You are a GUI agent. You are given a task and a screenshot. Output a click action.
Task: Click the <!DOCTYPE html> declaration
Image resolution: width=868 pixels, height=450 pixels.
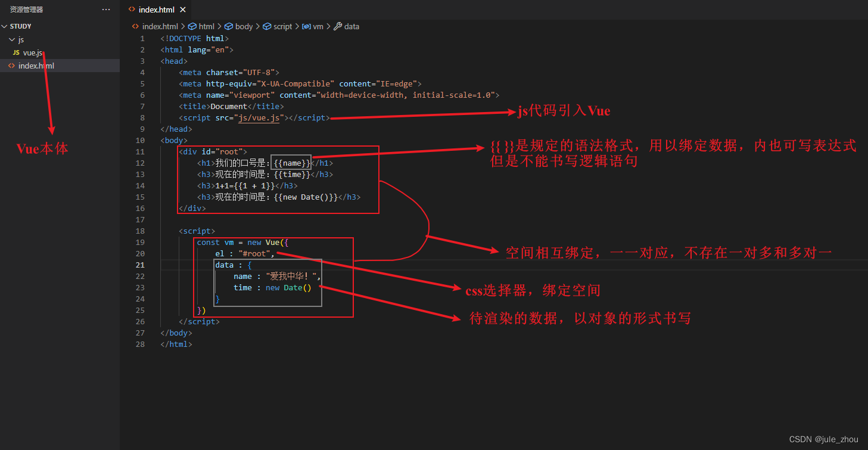(x=195, y=39)
